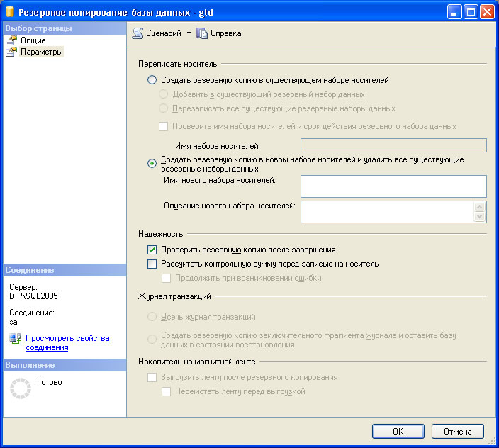Click the new media set description field
The height and width of the screenshot is (448, 499).
pos(387,211)
